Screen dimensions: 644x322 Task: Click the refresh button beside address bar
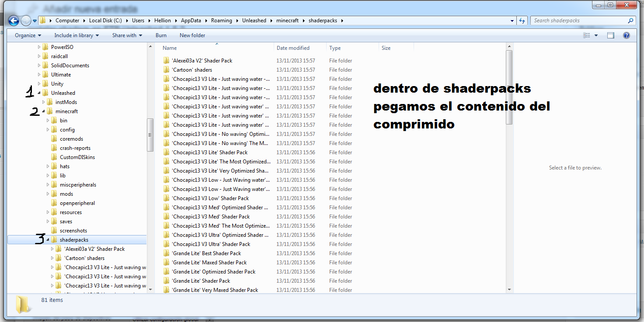522,21
